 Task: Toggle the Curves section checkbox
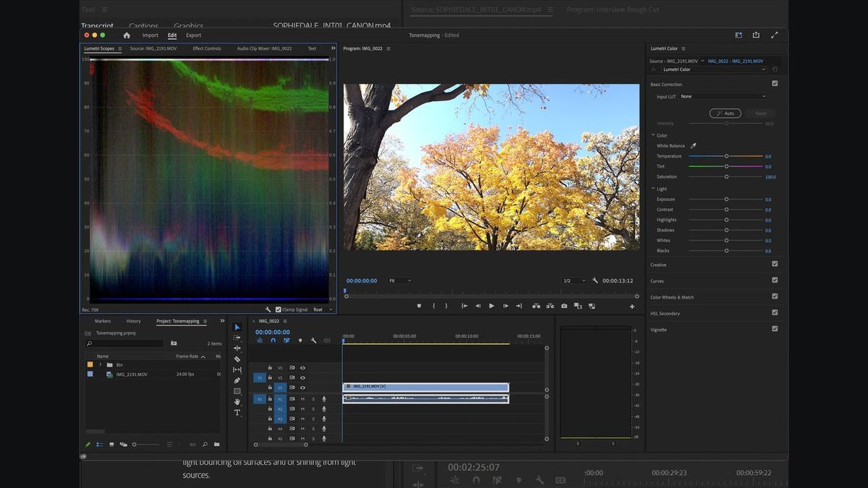[775, 280]
